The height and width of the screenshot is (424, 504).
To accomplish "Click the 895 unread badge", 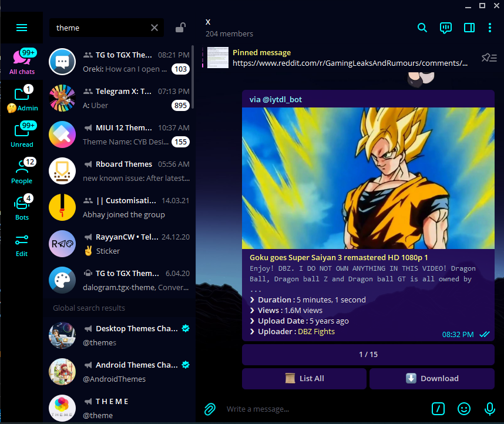I will click(x=181, y=106).
